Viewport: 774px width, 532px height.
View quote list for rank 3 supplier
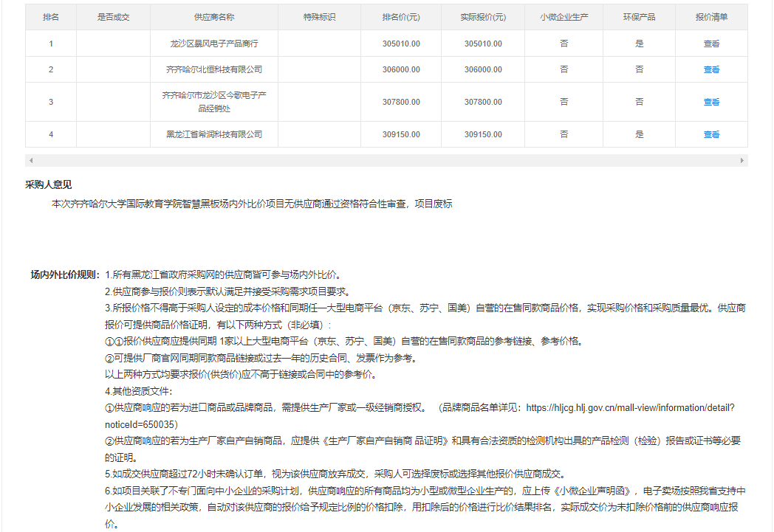[x=711, y=102]
